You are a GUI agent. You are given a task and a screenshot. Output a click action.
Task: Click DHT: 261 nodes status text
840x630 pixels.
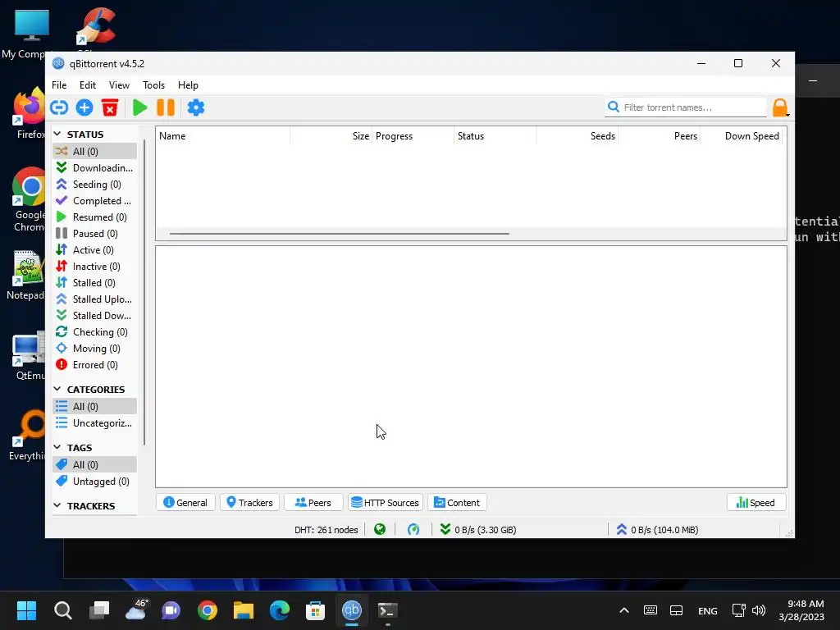coord(326,530)
